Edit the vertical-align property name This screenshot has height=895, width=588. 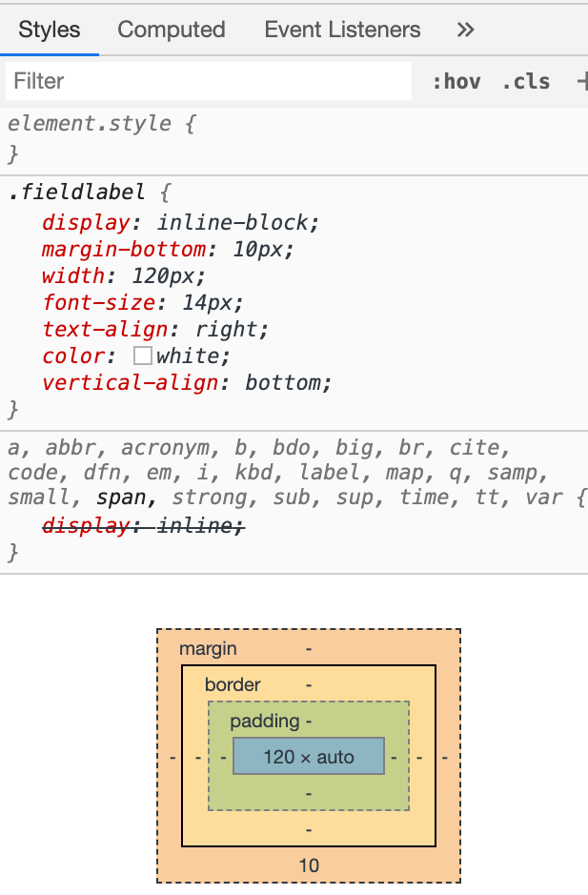131,383
